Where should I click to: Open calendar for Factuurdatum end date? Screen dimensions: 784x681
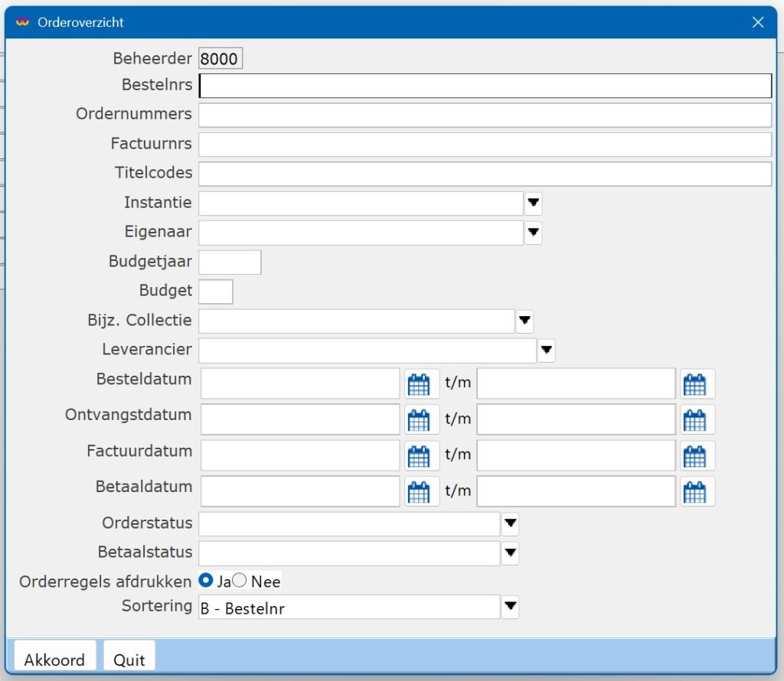(694, 456)
